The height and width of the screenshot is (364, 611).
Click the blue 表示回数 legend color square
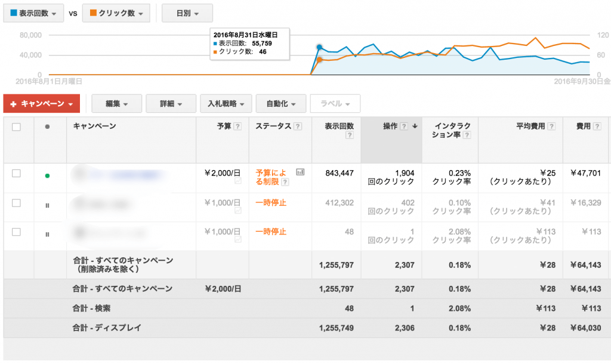pos(13,13)
